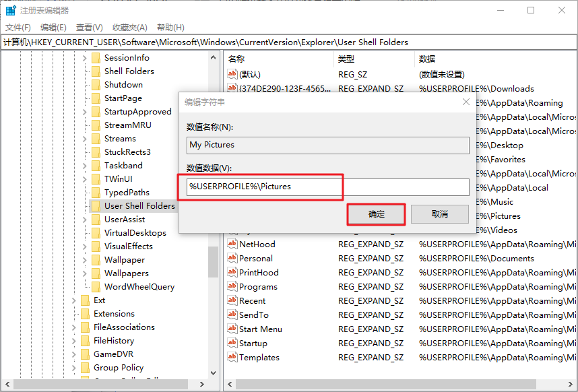578x392 pixels.
Task: Open the 收藏夹(A) menu
Action: 129,28
